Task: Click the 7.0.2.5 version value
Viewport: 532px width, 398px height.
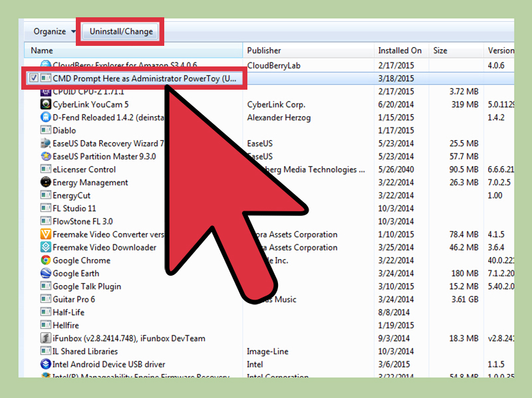Action: coord(499,182)
